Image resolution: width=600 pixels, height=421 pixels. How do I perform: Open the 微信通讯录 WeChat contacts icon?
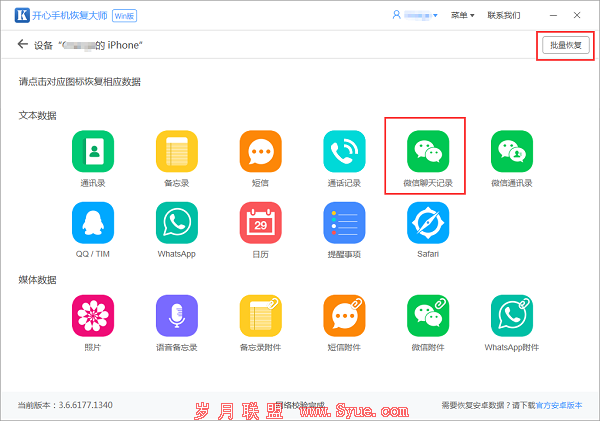(x=512, y=152)
